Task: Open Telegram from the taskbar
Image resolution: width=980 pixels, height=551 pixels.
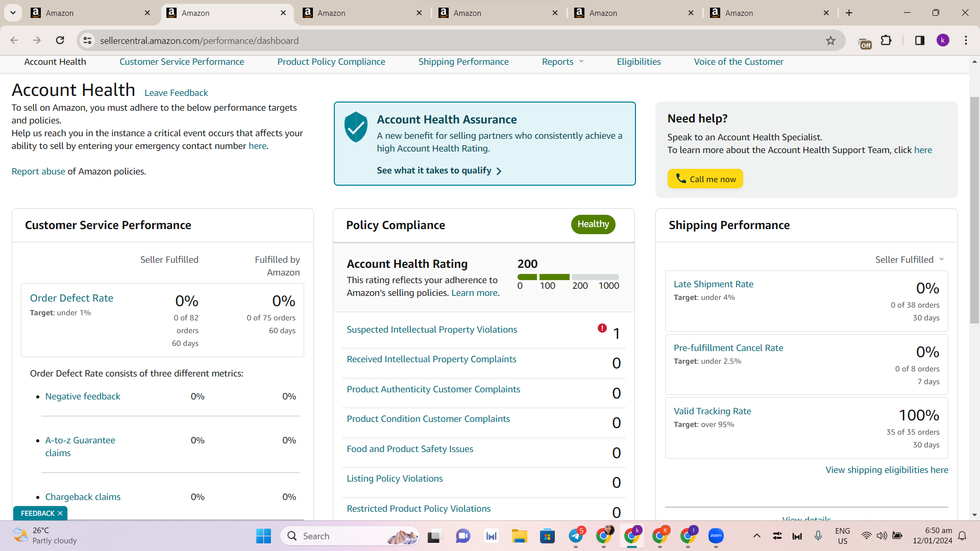Action: tap(576, 536)
